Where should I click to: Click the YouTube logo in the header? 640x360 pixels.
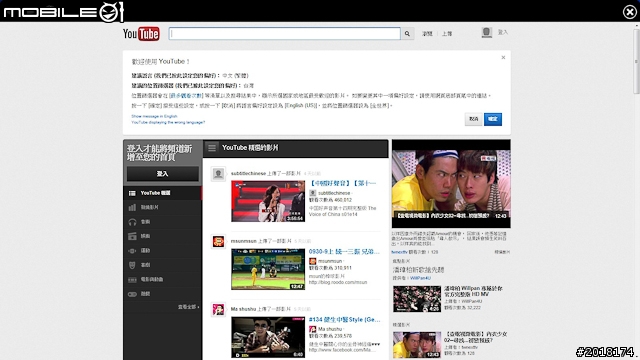pos(141,33)
